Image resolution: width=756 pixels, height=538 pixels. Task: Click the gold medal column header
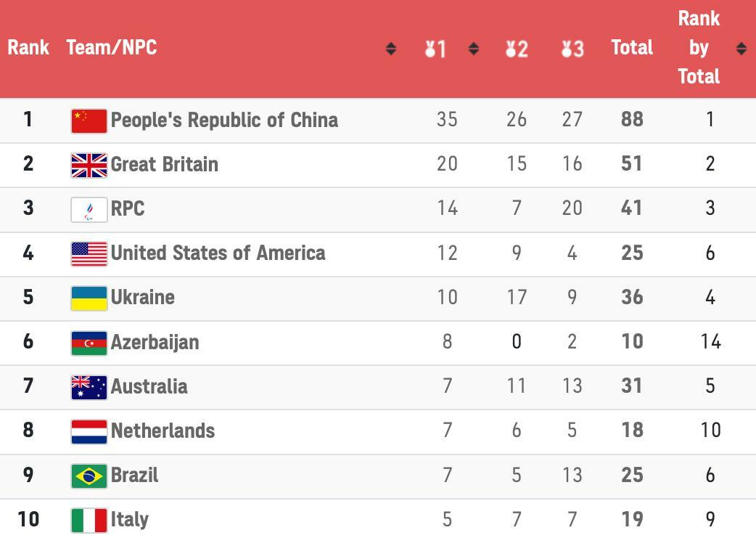(x=435, y=49)
